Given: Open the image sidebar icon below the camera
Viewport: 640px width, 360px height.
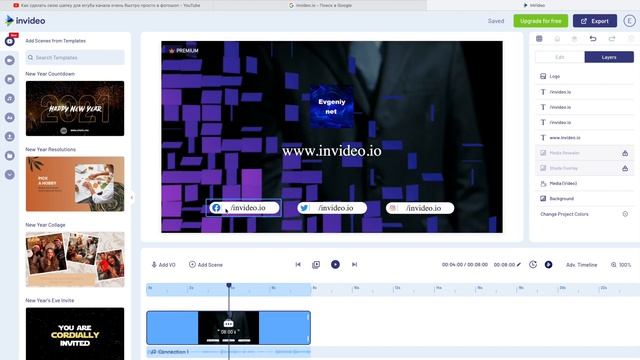Looking at the screenshot, I should tap(10, 79).
